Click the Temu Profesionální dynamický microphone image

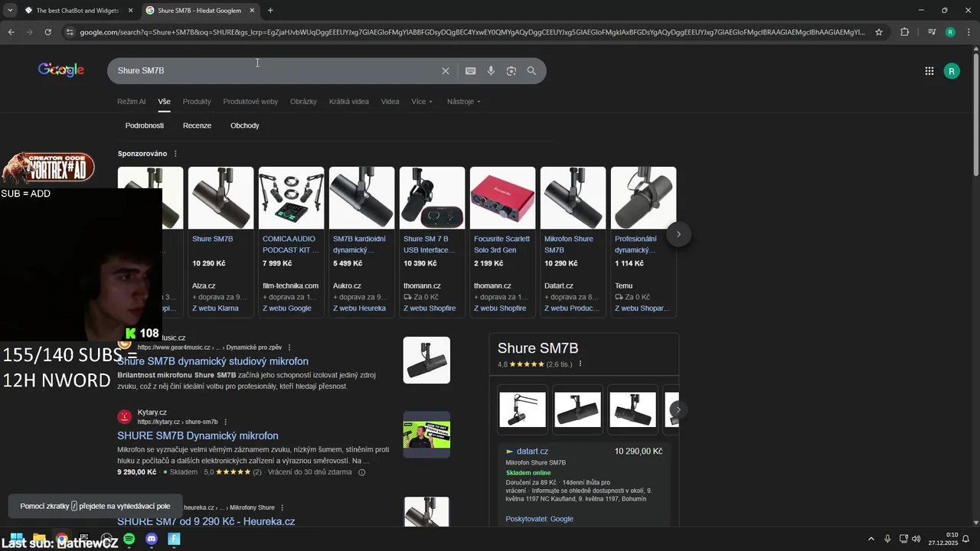pyautogui.click(x=643, y=197)
